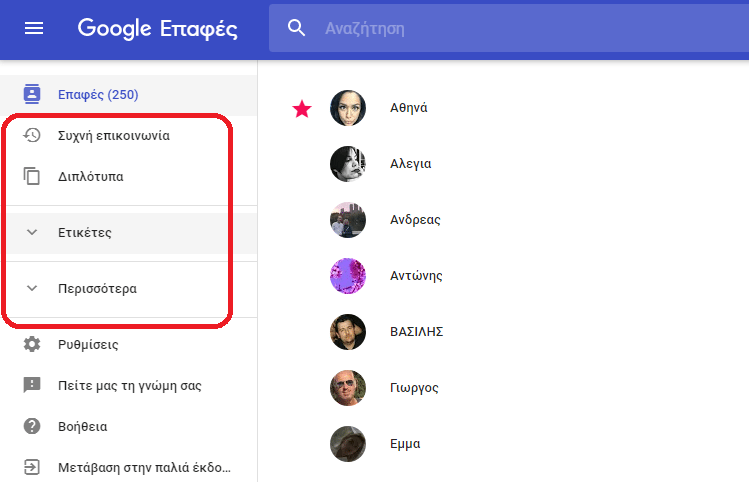Open contact Ανδρεας
Screen dimensions: 749x482
[x=415, y=219]
